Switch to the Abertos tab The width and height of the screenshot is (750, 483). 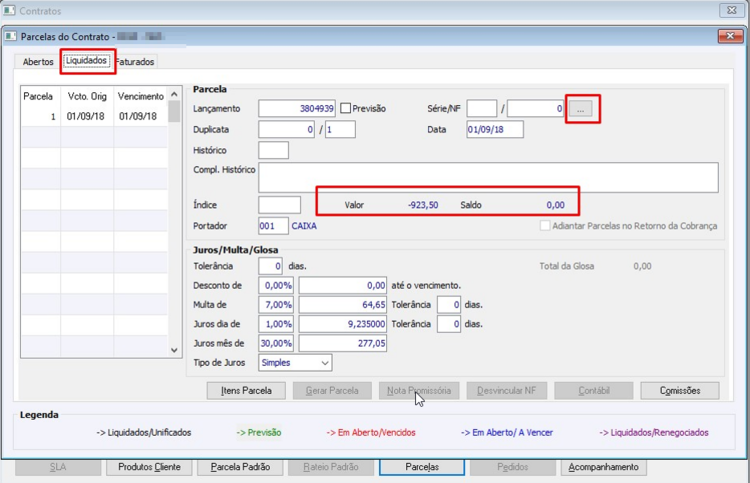[38, 62]
